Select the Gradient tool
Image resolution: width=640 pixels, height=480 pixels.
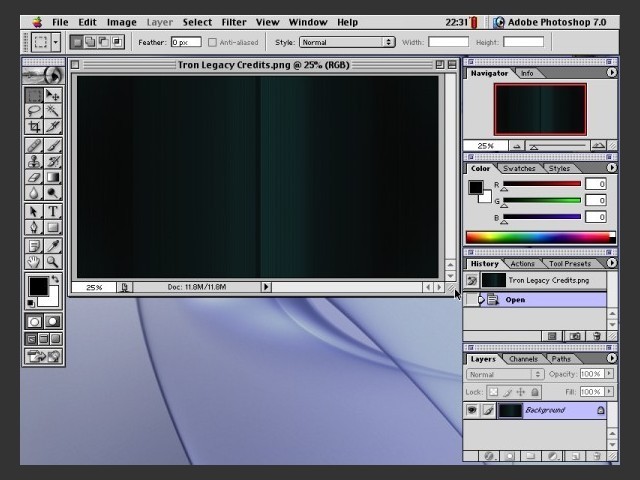pos(53,177)
